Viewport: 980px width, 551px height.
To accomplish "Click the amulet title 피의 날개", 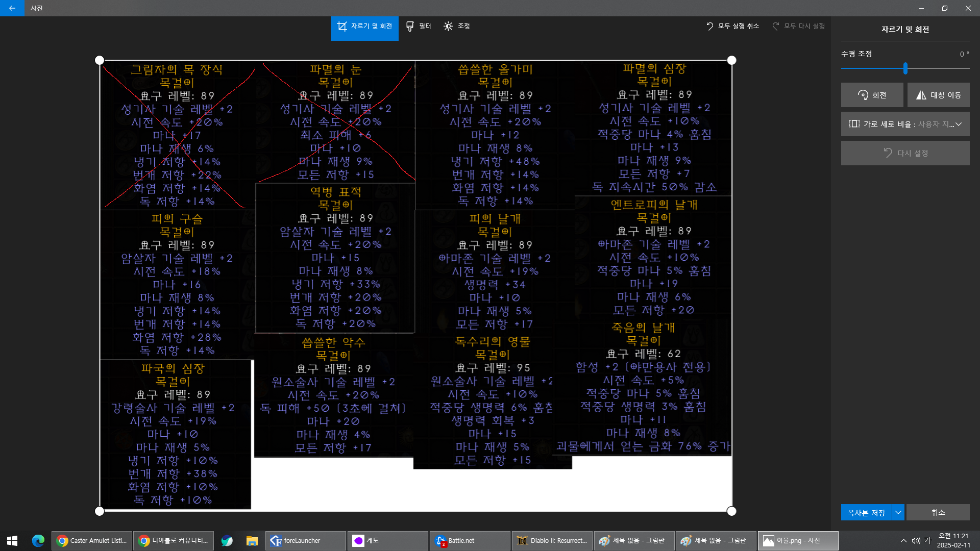I will tap(495, 219).
